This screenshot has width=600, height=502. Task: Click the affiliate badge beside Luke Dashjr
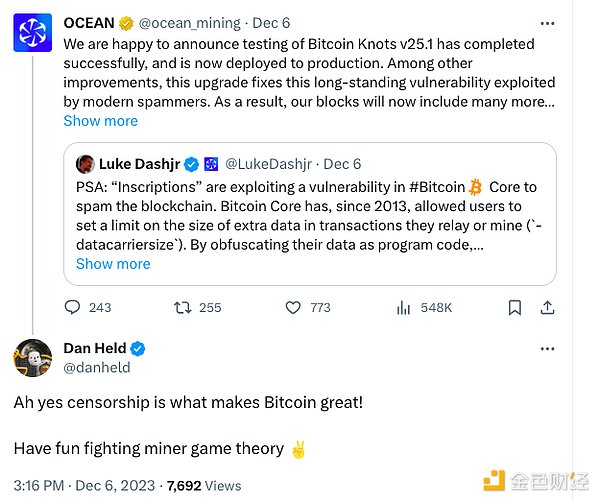coord(211,164)
